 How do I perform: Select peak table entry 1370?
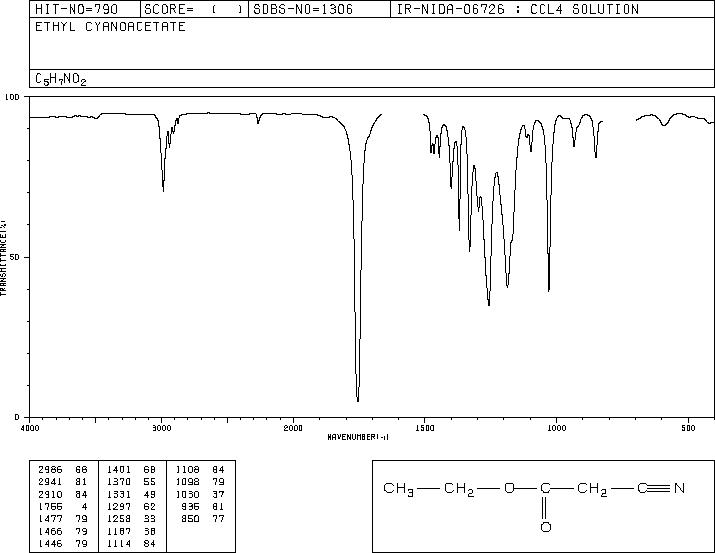pyautogui.click(x=119, y=482)
